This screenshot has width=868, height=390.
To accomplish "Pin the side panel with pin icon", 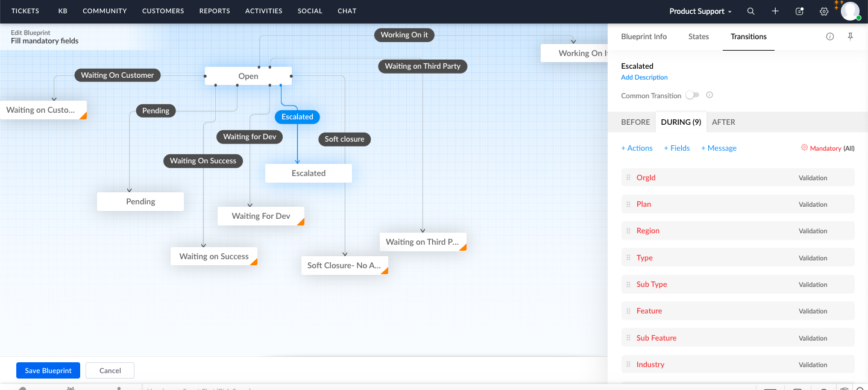I will click(x=851, y=37).
